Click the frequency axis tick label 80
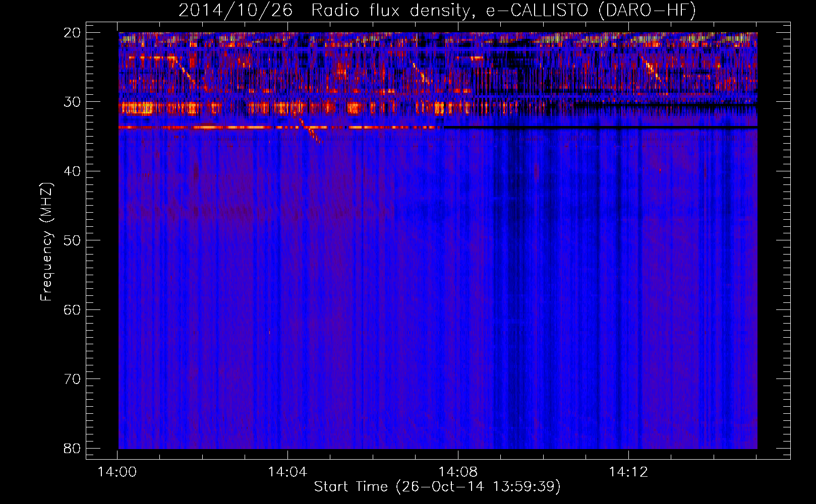The image size is (816, 504). (x=72, y=448)
